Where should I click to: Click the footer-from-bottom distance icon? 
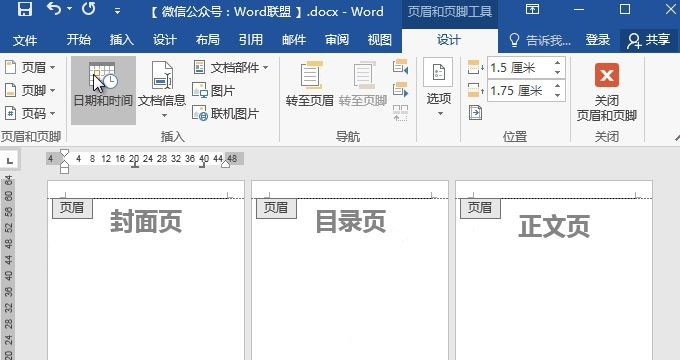click(475, 90)
